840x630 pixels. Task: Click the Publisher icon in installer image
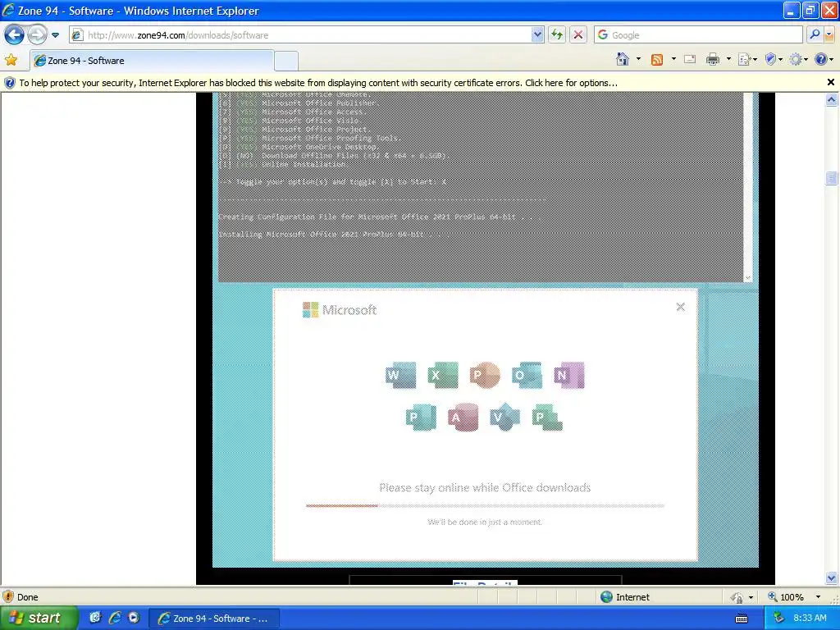point(421,417)
